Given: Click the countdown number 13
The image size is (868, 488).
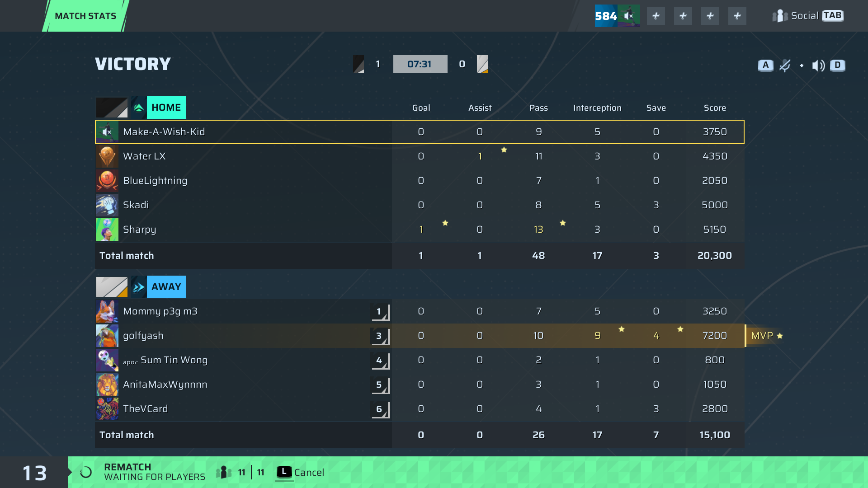Looking at the screenshot, I should 35,473.
